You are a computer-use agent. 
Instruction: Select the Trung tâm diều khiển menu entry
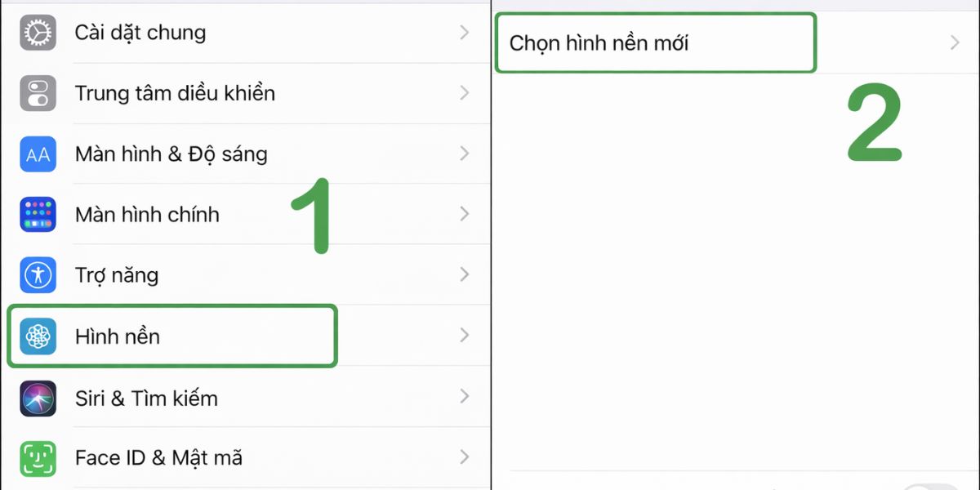(x=171, y=93)
